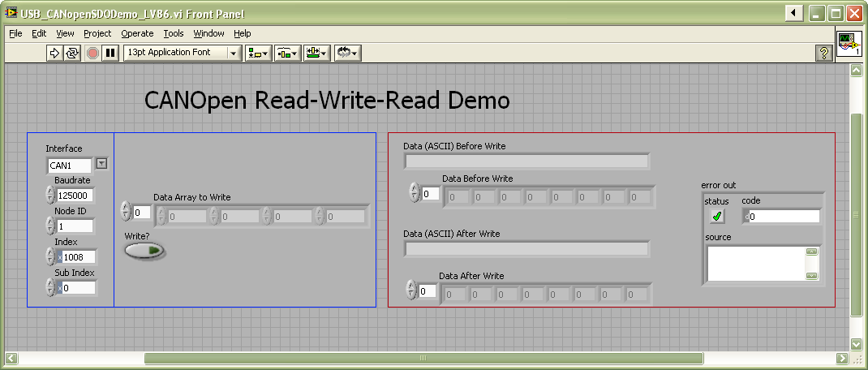
Task: Click the LabVIEW VI icon in title bar
Action: pos(11,13)
